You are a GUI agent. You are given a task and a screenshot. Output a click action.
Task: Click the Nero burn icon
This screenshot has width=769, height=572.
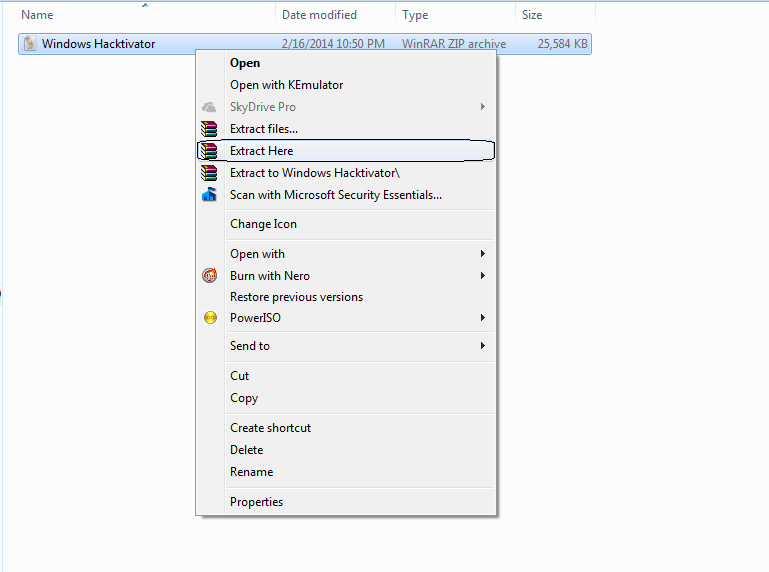[x=209, y=275]
